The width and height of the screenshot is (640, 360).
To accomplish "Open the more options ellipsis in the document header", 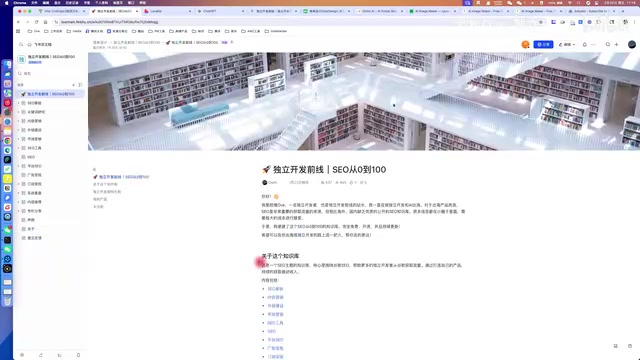I will pyautogui.click(x=593, y=44).
